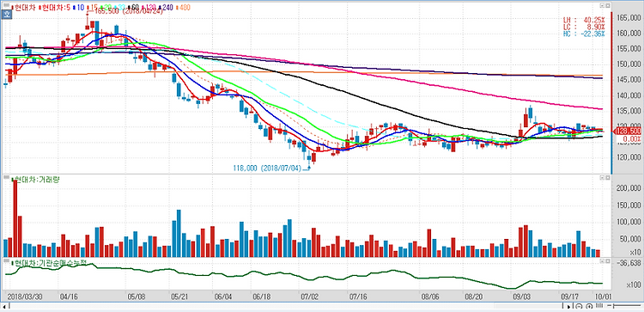The width and height of the screenshot is (644, 312).
Task: Click the tallest red volume bar
Action: 15,218
